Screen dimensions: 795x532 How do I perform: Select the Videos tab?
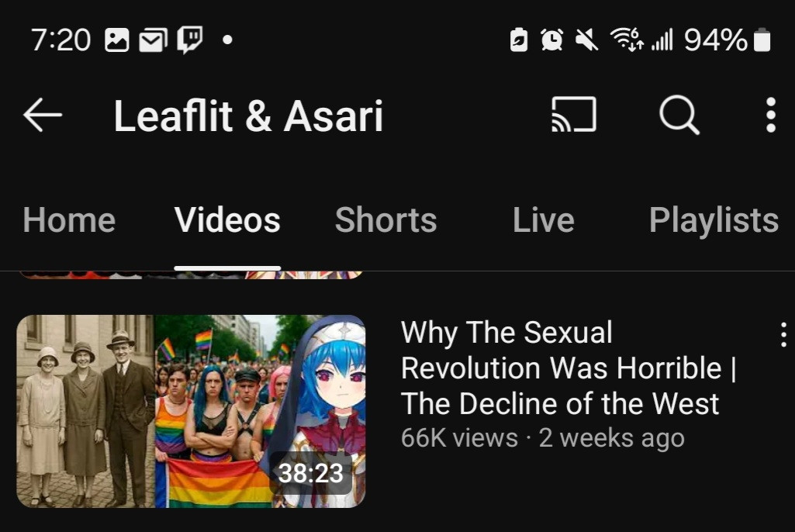tap(227, 220)
